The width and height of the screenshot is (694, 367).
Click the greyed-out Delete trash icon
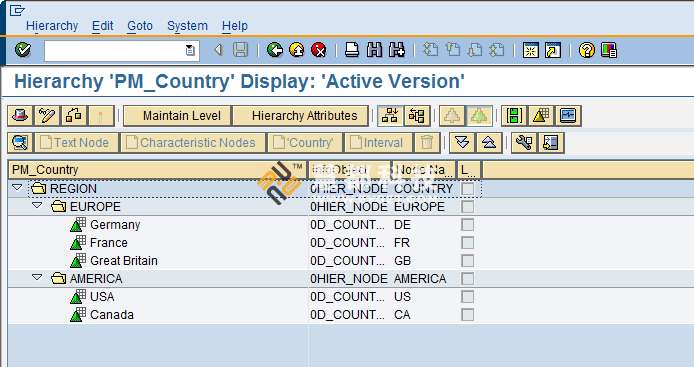tap(427, 143)
